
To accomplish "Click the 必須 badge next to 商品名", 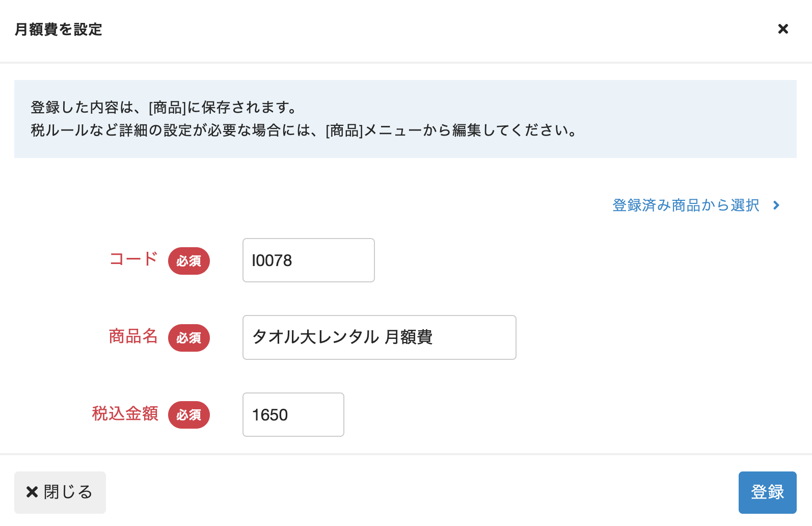I will point(189,338).
